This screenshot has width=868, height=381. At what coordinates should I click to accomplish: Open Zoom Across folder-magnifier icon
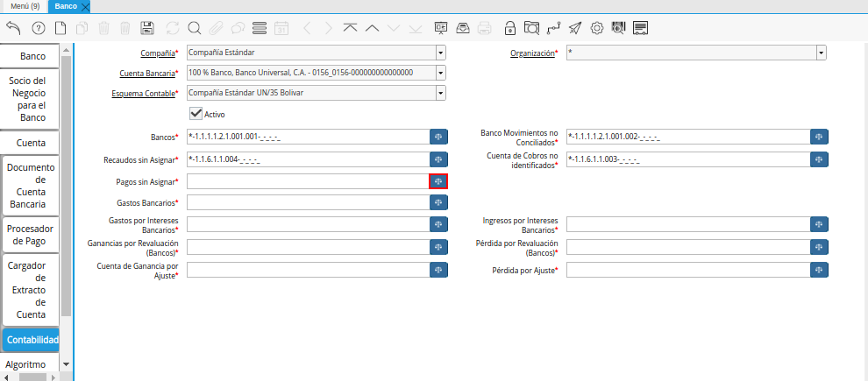(531, 28)
